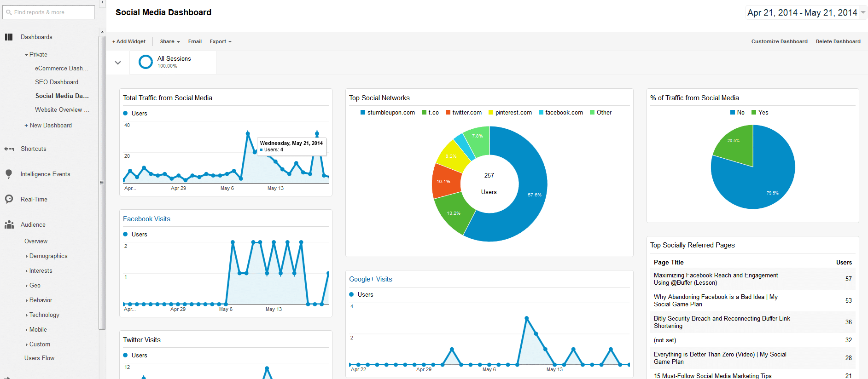Select Social Media Dashboard in sidebar

[62, 96]
